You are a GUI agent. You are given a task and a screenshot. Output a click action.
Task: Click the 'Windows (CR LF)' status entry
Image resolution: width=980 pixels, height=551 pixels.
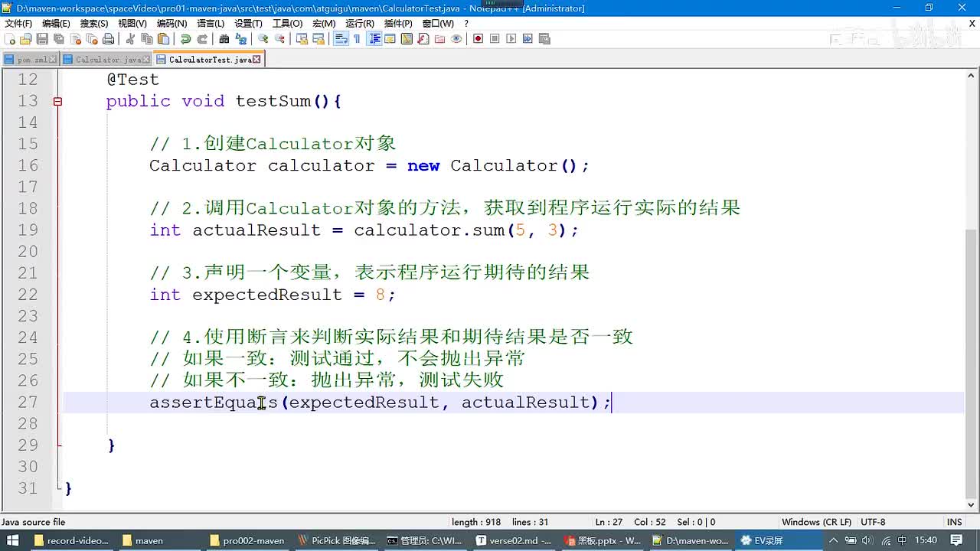(816, 522)
